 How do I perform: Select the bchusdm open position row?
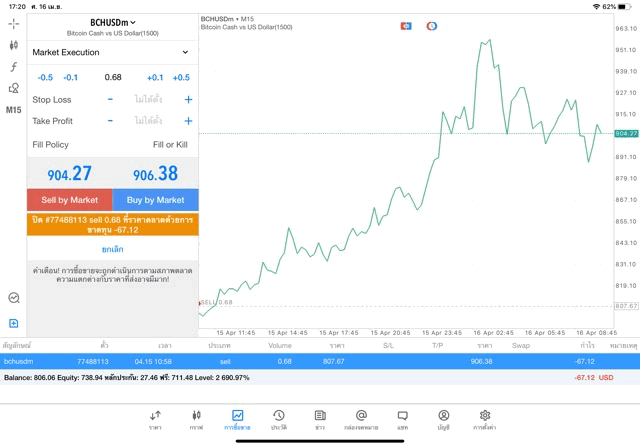coord(320,361)
